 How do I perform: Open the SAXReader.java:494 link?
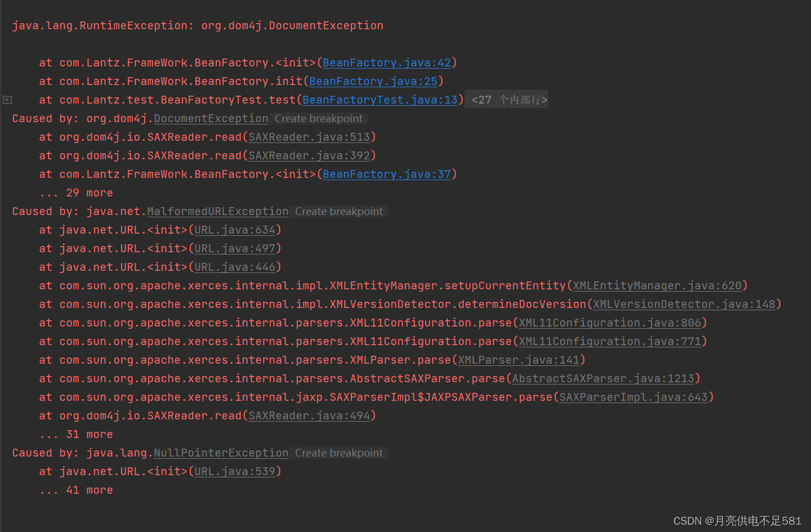309,416
